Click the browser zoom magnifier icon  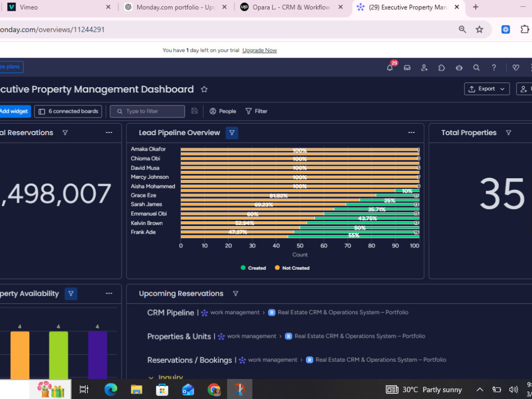tap(462, 29)
